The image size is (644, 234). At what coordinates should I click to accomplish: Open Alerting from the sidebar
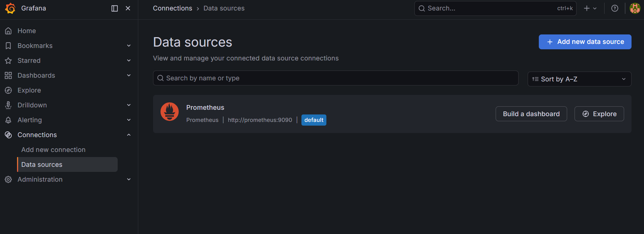coord(30,120)
